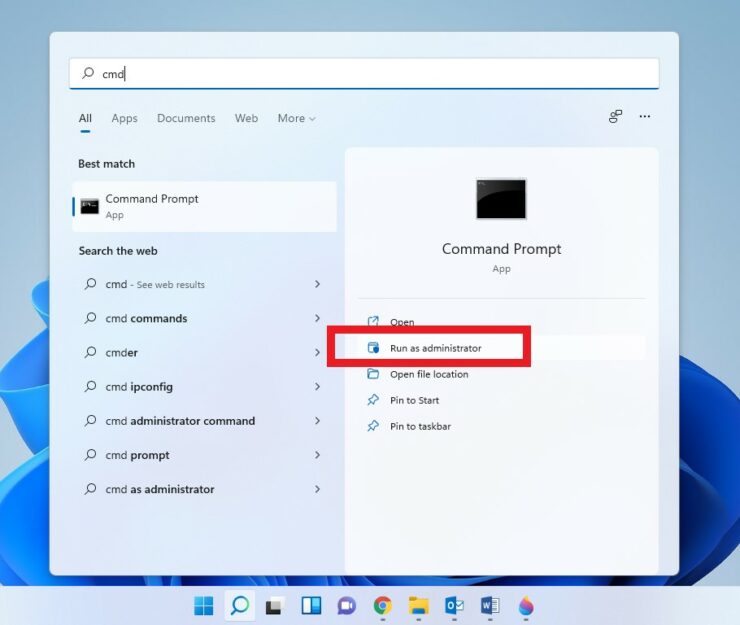Open Outlook from the taskbar

[x=454, y=606]
